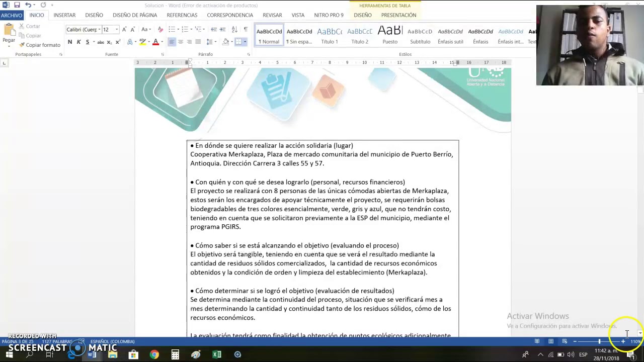Click the Cortar button
The width and height of the screenshot is (644, 362).
point(30,26)
